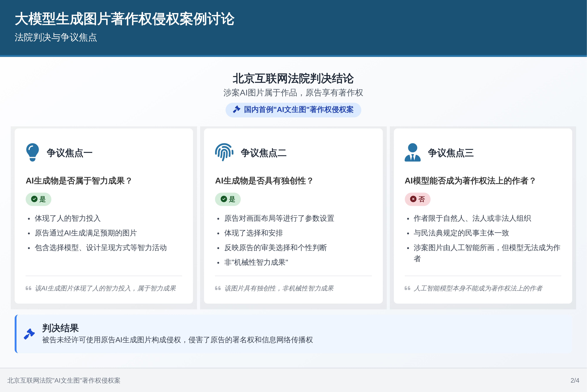
Task: Click the gavel icon in the case tag
Action: pyautogui.click(x=236, y=109)
